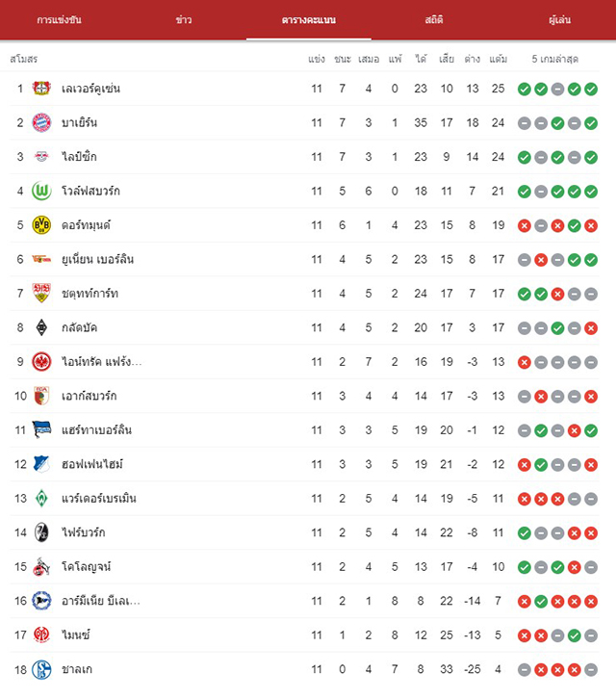Click Leverkusen's most recent win indicator
The width and height of the screenshot is (616, 699).
click(x=591, y=90)
